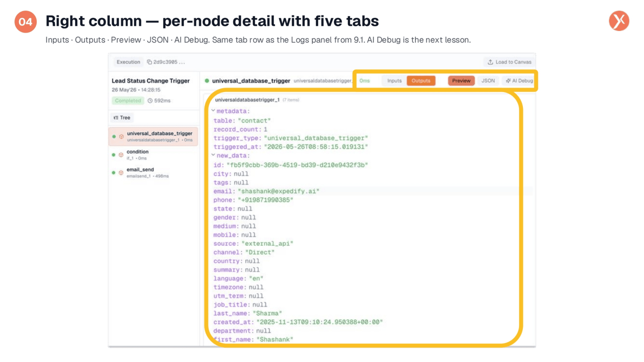Click the job_title: null line
This screenshot has height=362, width=644.
tap(240, 305)
